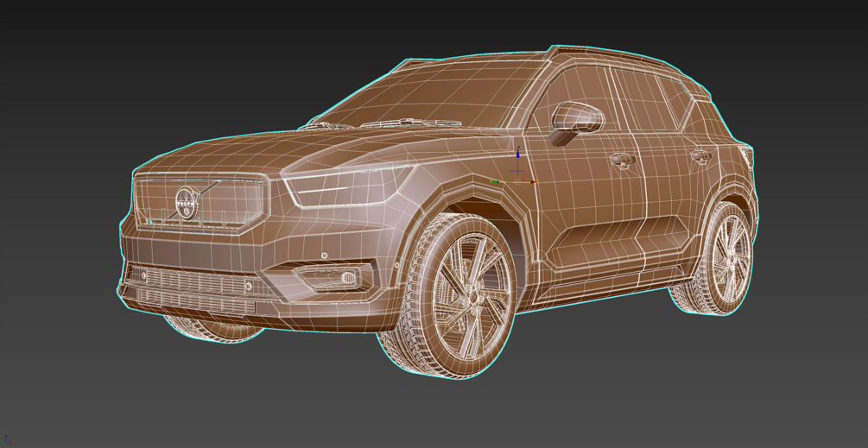Grab the blue Z-axis arrow of the gizmo
Screen dimensions: 868x448
coord(517,153)
